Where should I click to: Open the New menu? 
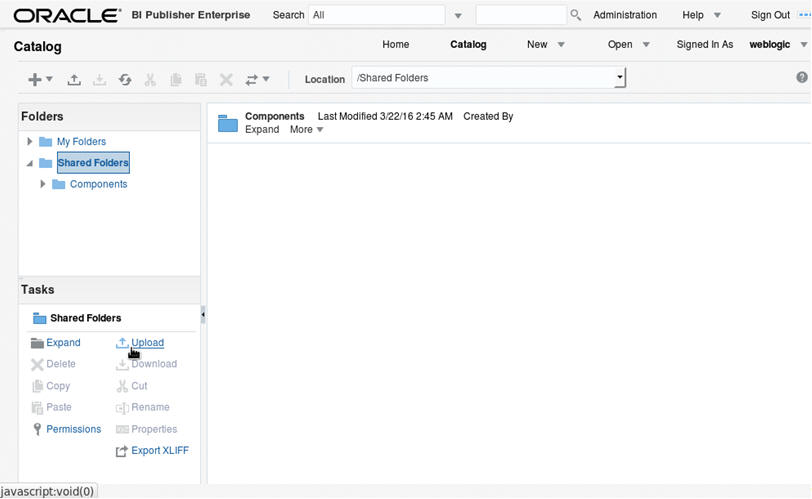coord(537,45)
